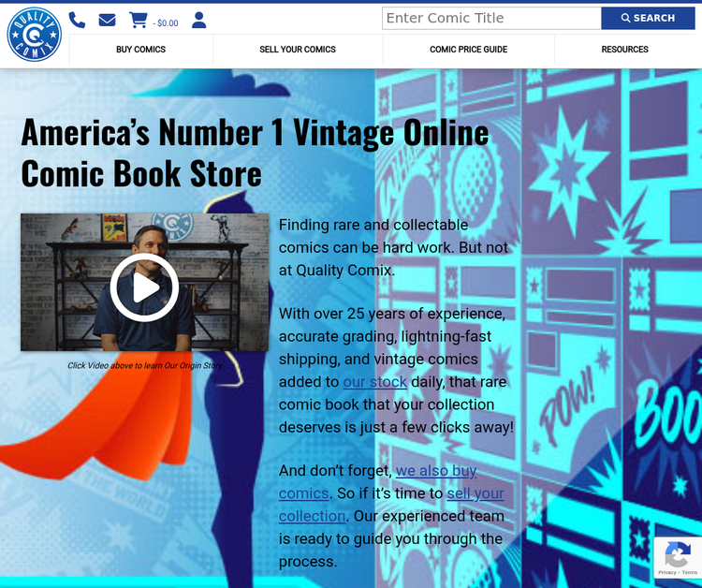Visit the "sell your collection" link
Viewport: 702px width, 588px height.
[x=475, y=493]
